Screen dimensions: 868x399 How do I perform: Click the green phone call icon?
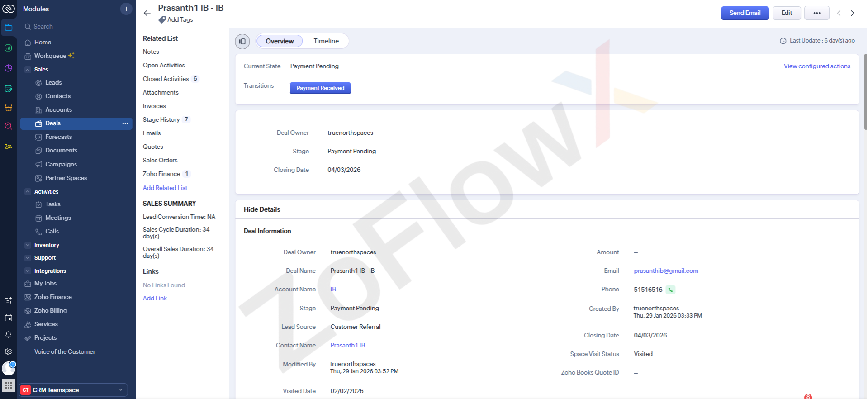point(671,290)
